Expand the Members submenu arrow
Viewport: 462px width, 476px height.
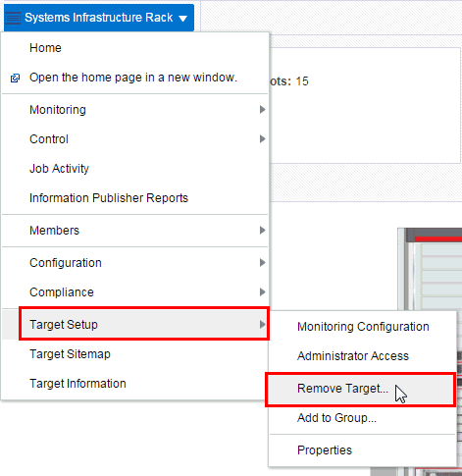(262, 231)
